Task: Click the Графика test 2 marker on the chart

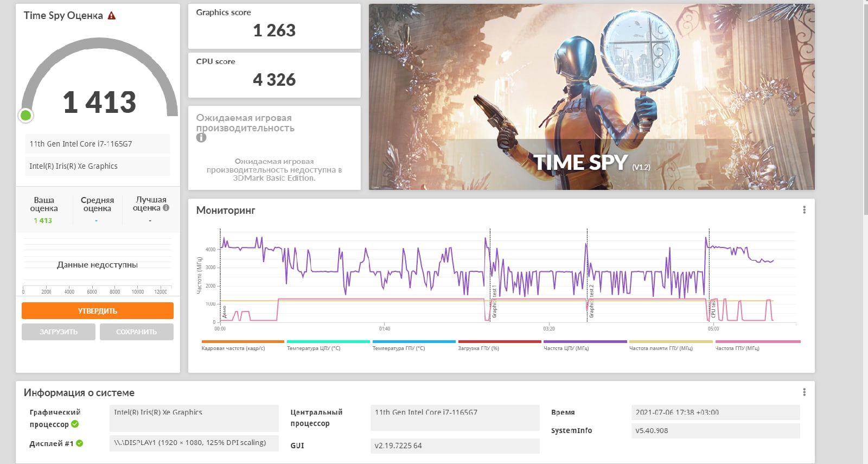Action: point(591,302)
